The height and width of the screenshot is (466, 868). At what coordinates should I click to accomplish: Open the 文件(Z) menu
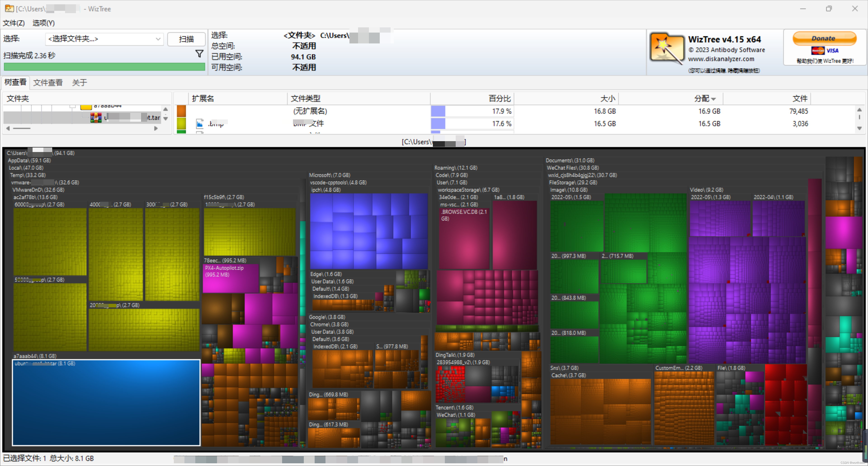[14, 23]
